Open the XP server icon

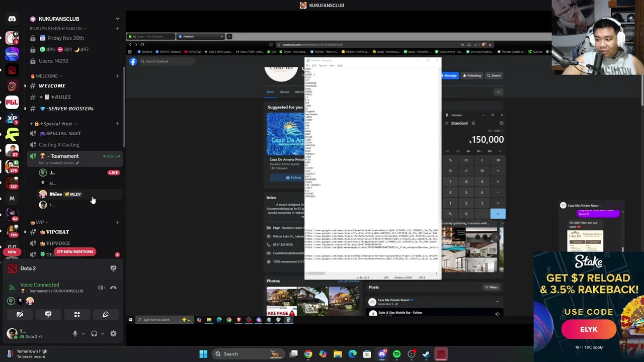pos(12,118)
